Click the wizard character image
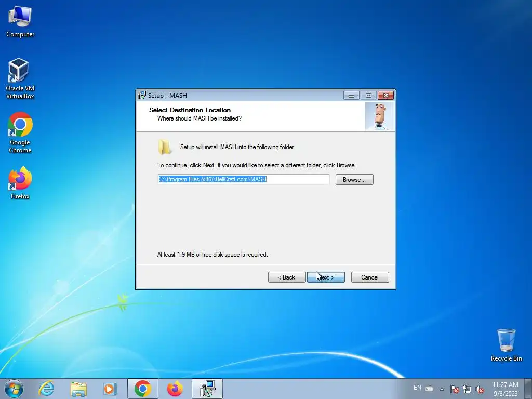 pos(379,116)
